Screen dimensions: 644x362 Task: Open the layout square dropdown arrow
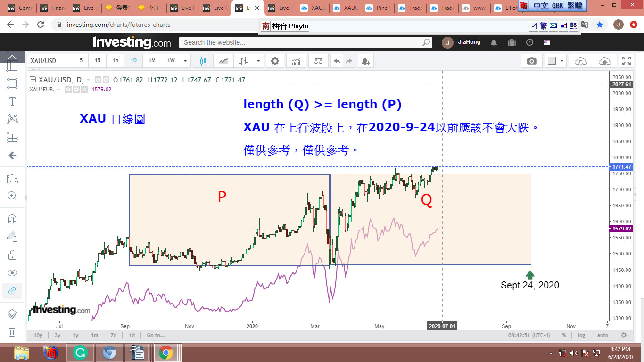(562, 61)
